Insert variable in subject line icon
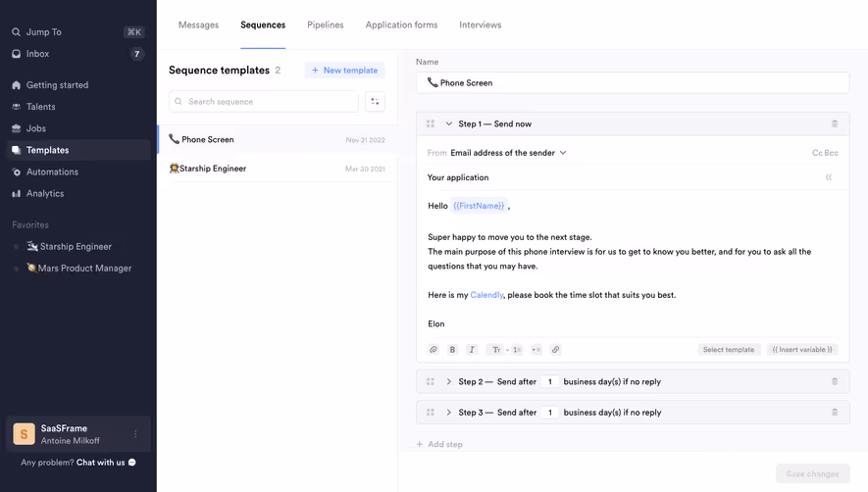 tap(829, 177)
